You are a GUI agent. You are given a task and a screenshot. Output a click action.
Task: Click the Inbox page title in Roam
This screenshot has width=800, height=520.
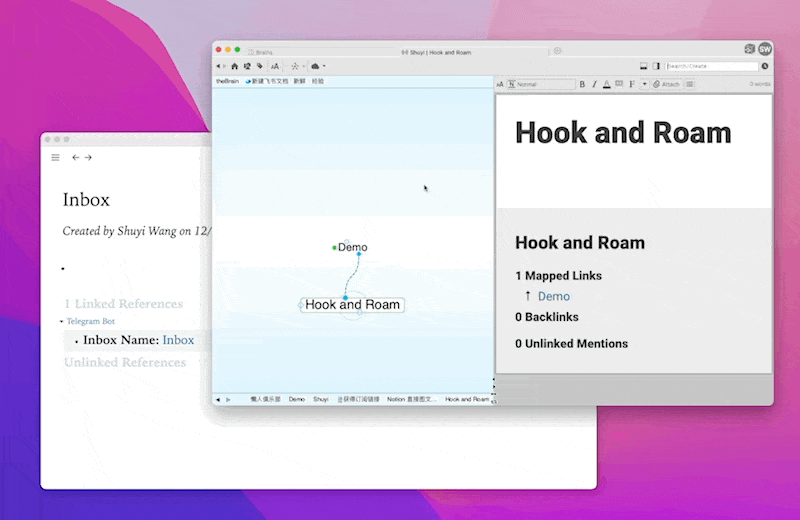point(86,200)
